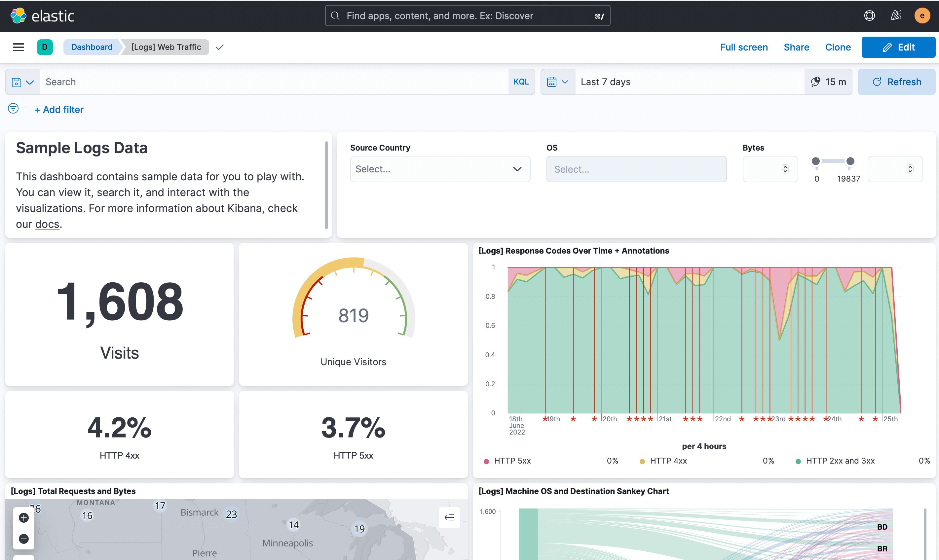Toggle the HTTP 4xx legend series
The height and width of the screenshot is (560, 939).
click(668, 461)
